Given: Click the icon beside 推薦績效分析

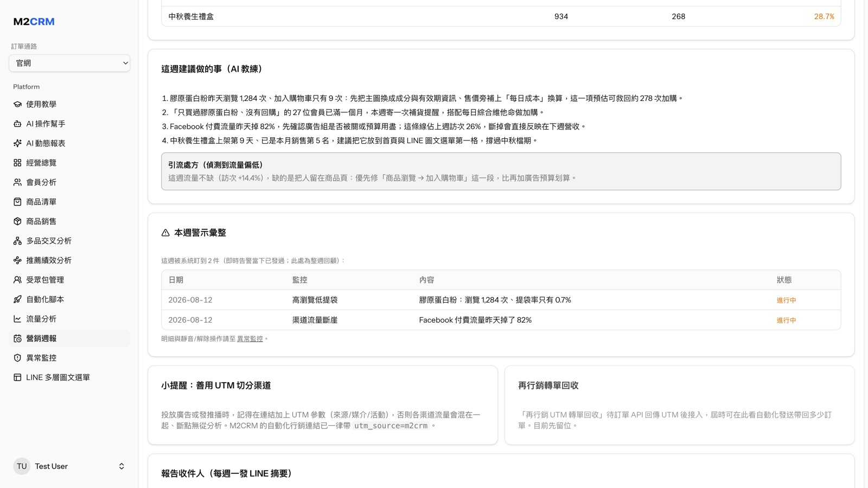Looking at the screenshot, I should tap(17, 260).
